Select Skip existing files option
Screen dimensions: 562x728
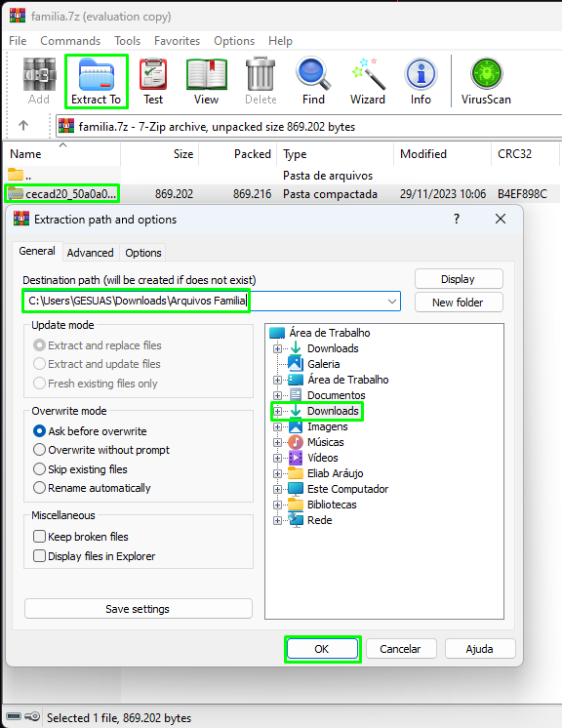tap(39, 469)
